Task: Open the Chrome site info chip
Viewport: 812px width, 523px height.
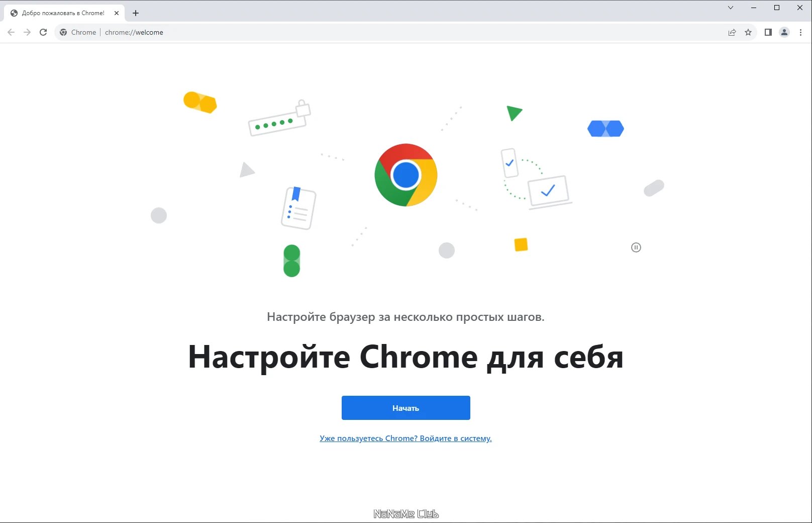Action: point(78,32)
